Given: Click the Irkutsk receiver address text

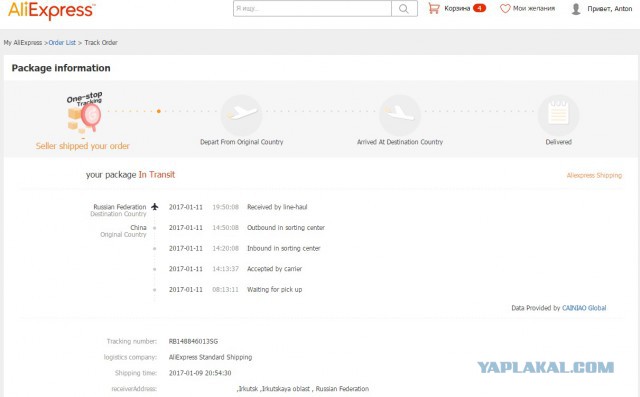Looking at the screenshot, I should [x=303, y=389].
